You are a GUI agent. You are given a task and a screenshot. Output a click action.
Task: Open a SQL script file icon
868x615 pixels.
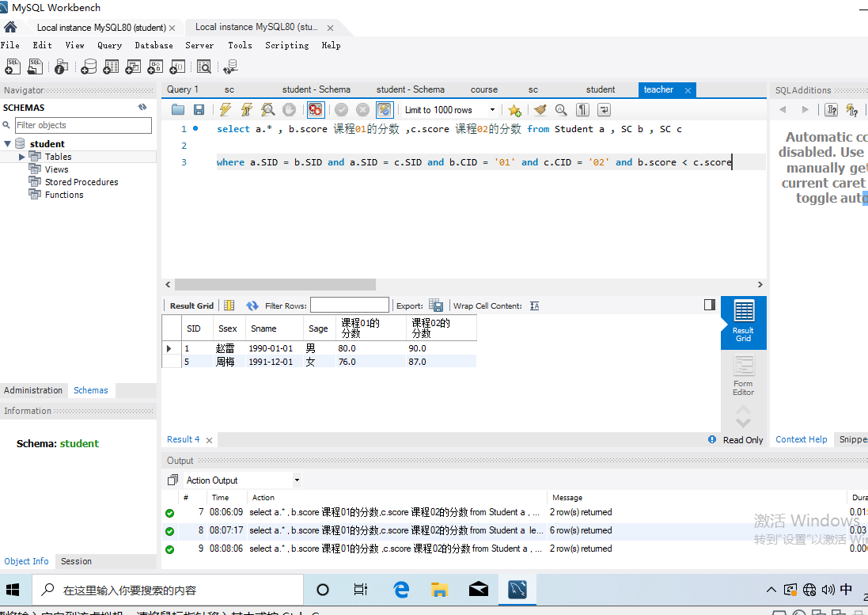point(35,66)
